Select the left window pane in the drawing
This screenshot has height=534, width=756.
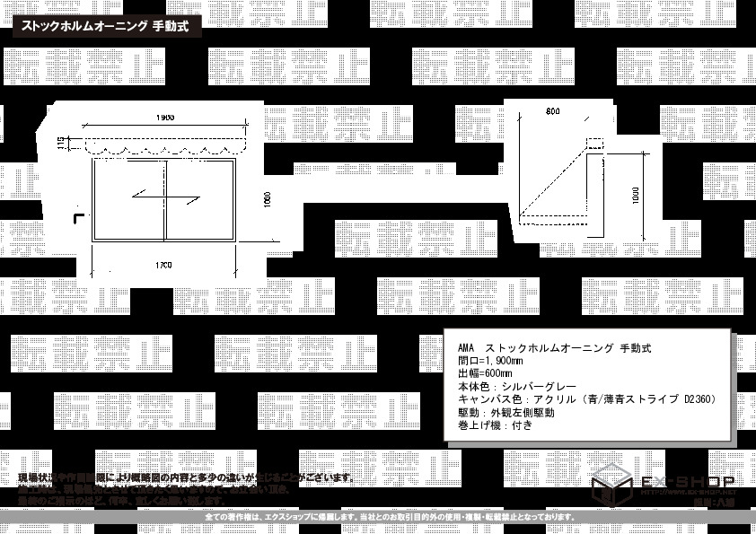(x=128, y=200)
